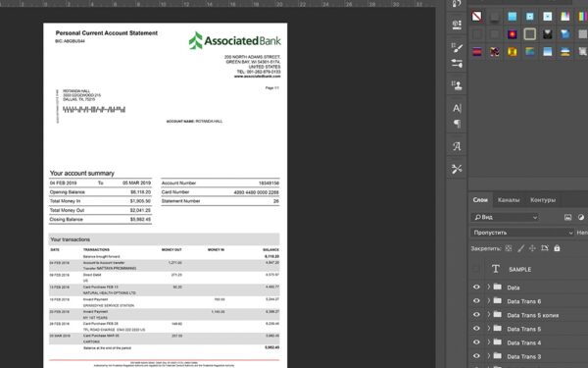Hide the Data Trans 4 group
588x368 pixels.
click(476, 342)
